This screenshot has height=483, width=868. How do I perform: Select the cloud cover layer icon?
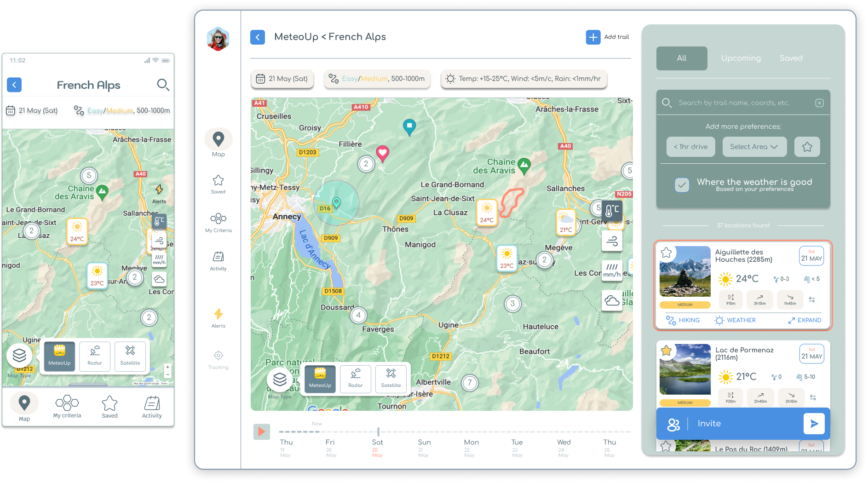[x=612, y=301]
